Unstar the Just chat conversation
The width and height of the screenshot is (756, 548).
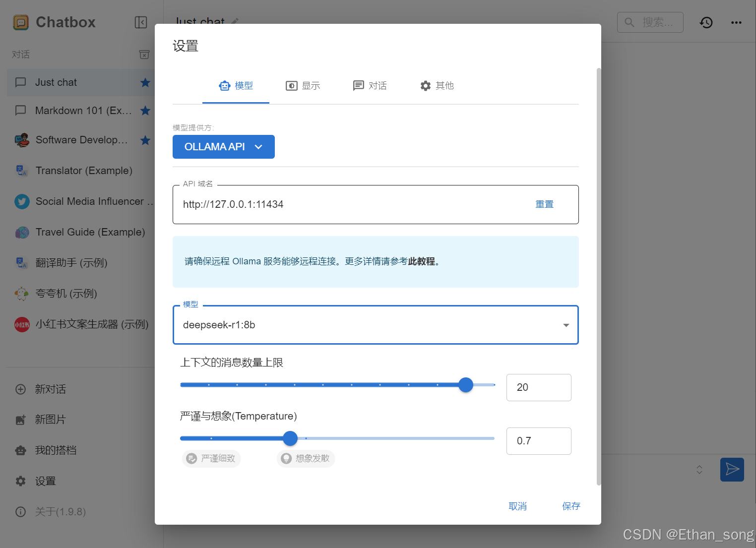point(145,82)
